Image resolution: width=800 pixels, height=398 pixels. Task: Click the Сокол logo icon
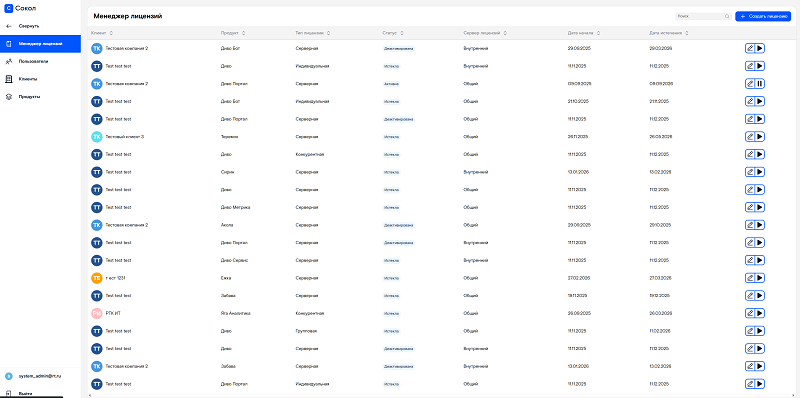tap(8, 8)
